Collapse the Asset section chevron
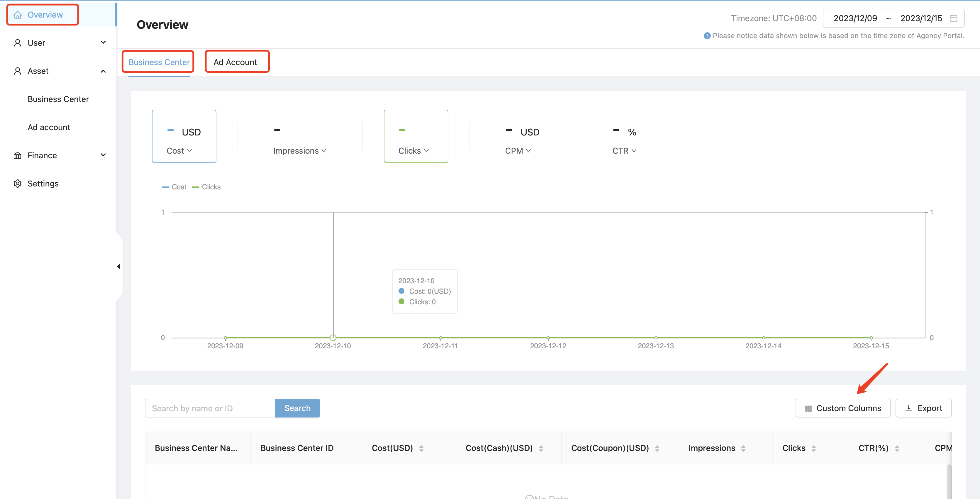 (103, 71)
